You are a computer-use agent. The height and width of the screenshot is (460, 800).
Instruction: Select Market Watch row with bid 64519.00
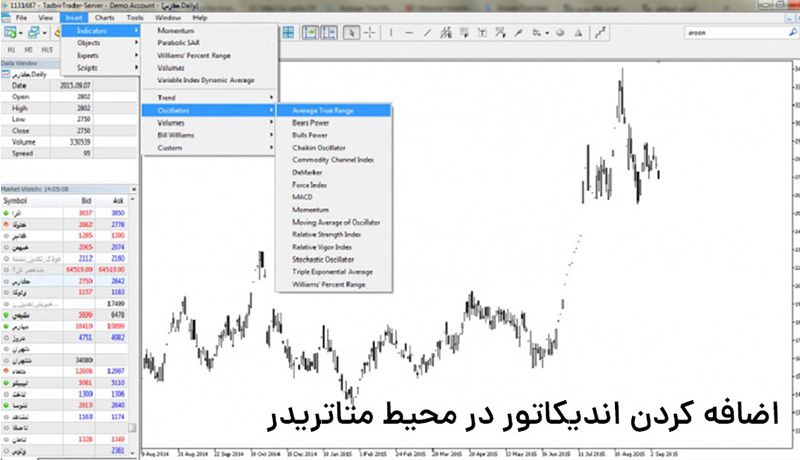pyautogui.click(x=64, y=269)
